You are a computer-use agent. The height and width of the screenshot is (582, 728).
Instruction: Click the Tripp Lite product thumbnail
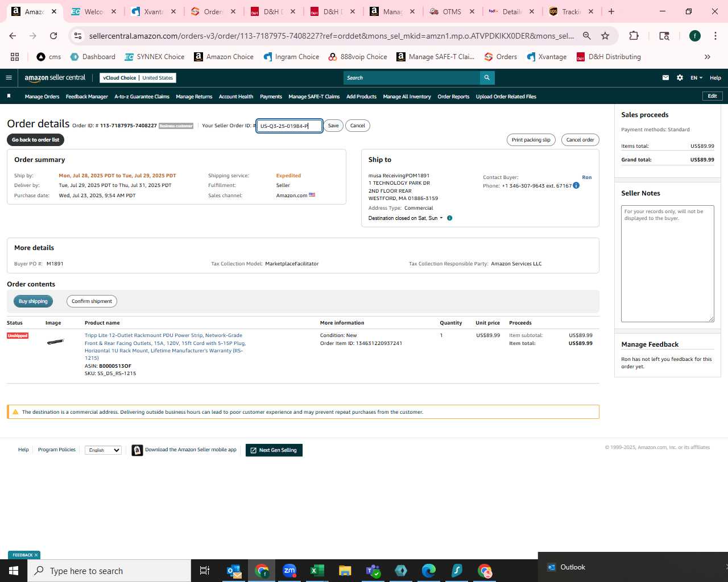[x=55, y=342]
